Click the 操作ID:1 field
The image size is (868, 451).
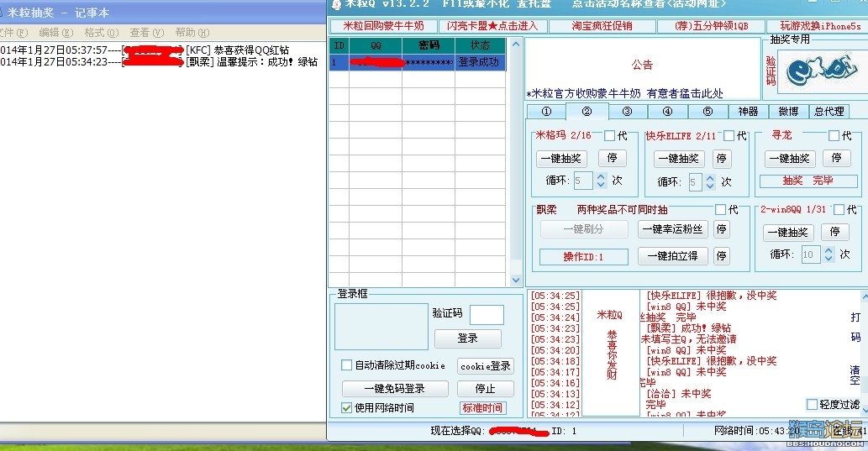pyautogui.click(x=583, y=257)
